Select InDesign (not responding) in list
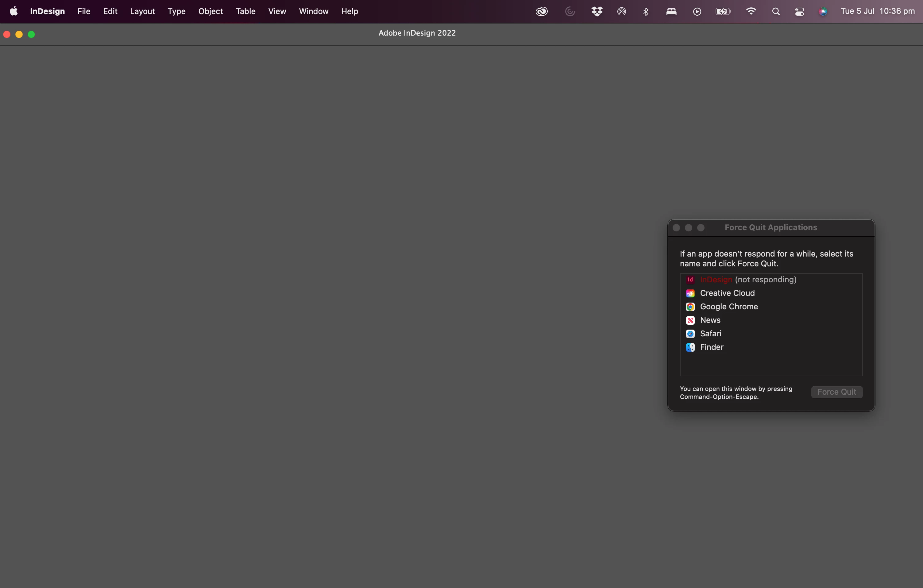Image resolution: width=923 pixels, height=588 pixels. pyautogui.click(x=747, y=280)
